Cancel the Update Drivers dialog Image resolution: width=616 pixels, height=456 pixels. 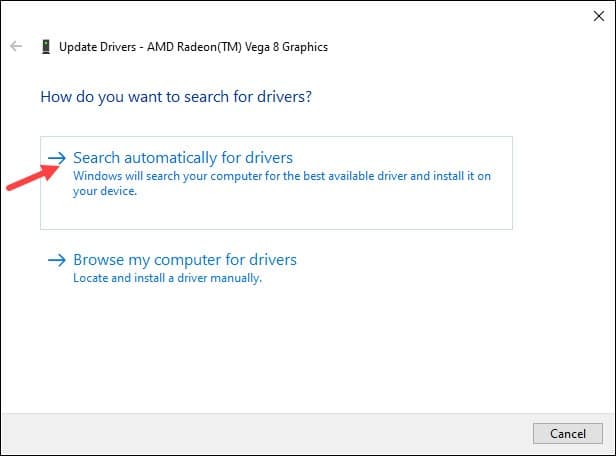pos(568,434)
